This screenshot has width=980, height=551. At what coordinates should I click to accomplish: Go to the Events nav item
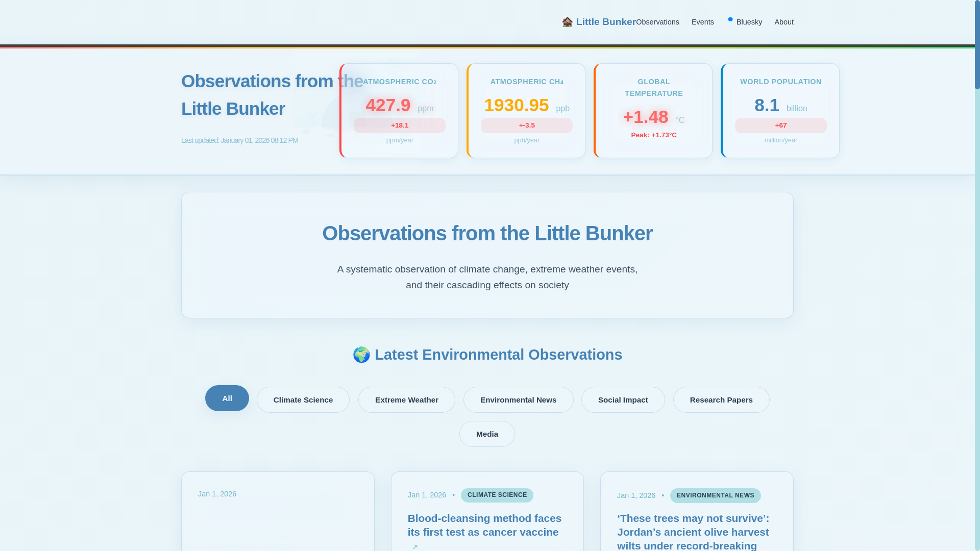(x=702, y=22)
